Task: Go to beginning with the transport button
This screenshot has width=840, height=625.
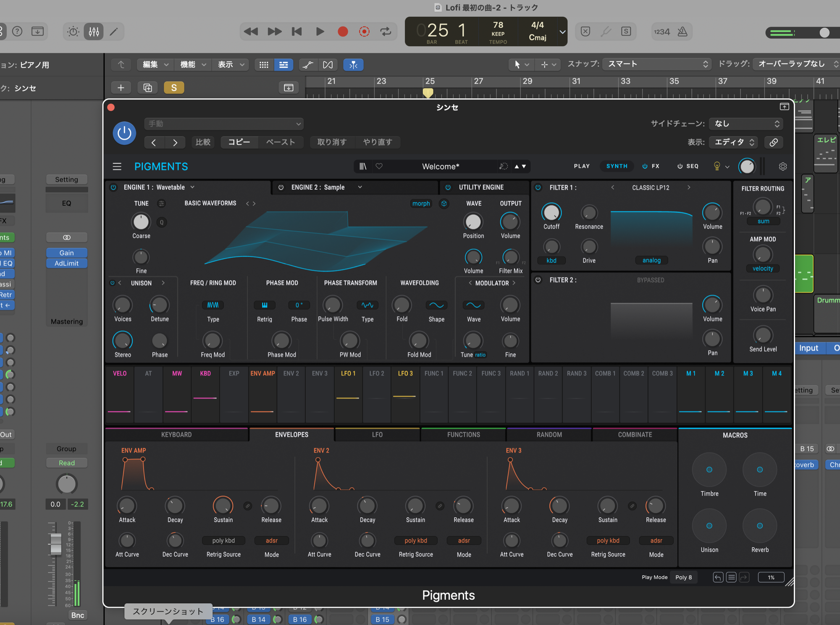Action: coord(297,32)
